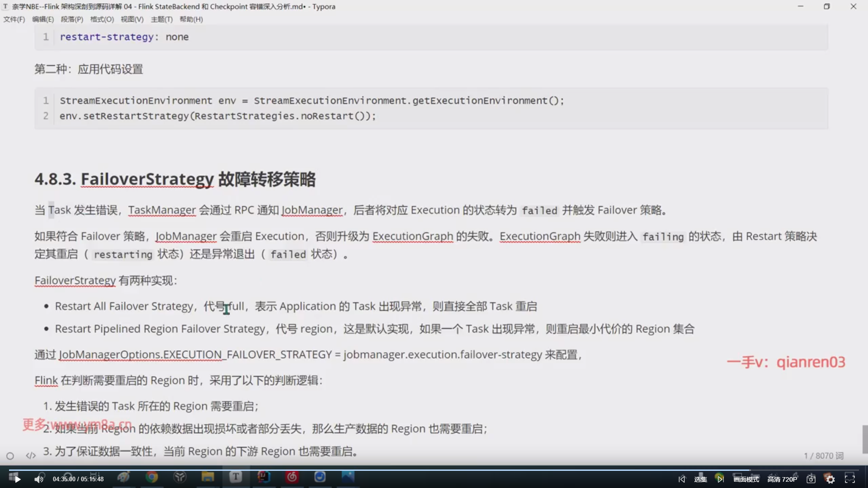Screen dimensions: 868x488
Task: Open the 选集 episode list
Action: click(700, 479)
